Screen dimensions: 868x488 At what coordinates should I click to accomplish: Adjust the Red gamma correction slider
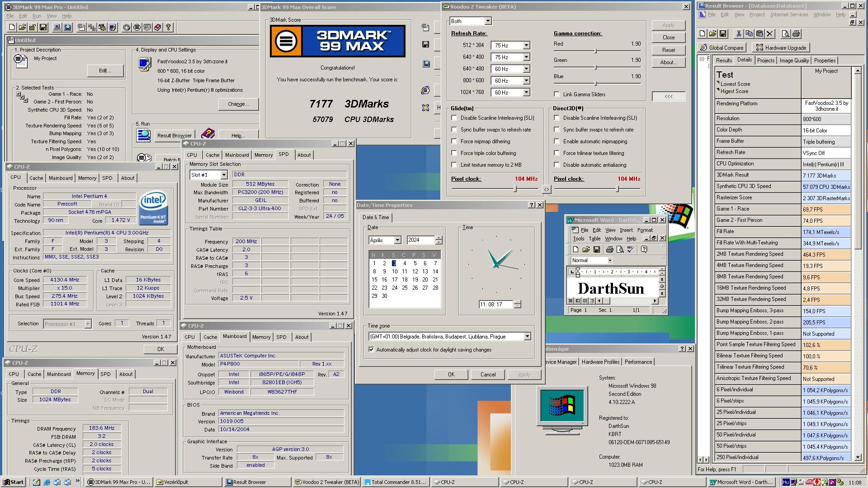click(595, 51)
